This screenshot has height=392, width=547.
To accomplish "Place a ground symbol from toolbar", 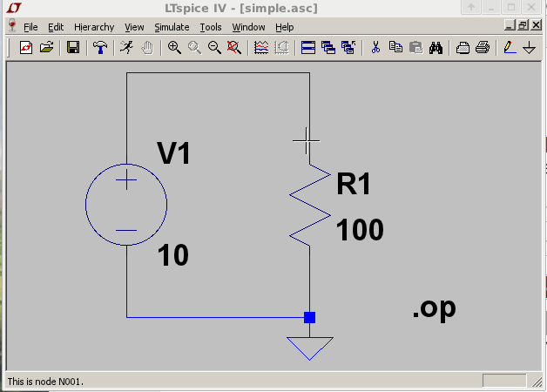I will click(530, 47).
